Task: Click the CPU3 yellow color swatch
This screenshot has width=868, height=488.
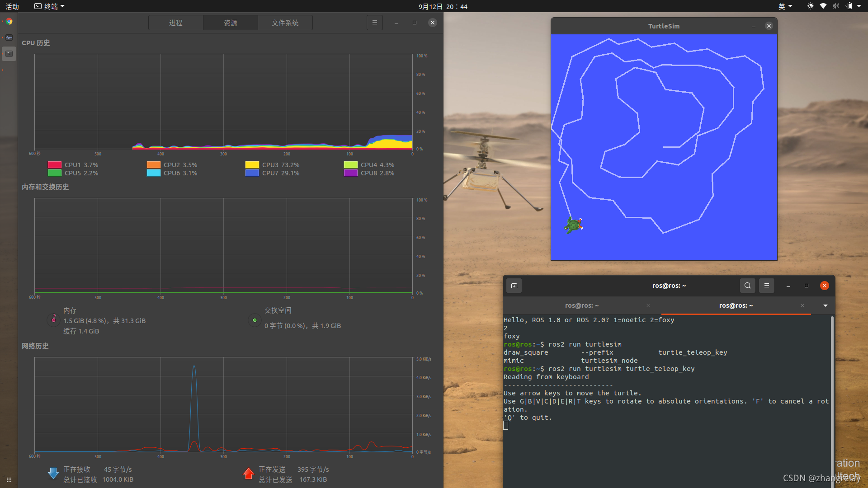Action: tap(252, 165)
